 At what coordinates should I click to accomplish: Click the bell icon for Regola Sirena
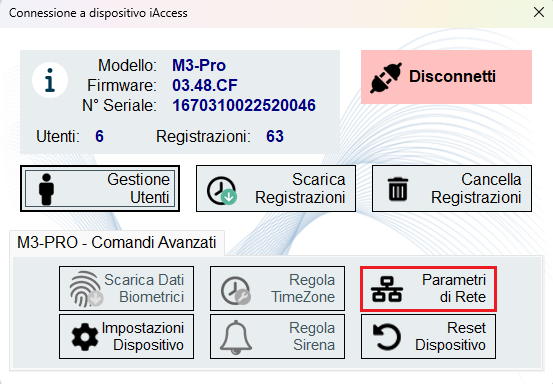[x=236, y=337]
